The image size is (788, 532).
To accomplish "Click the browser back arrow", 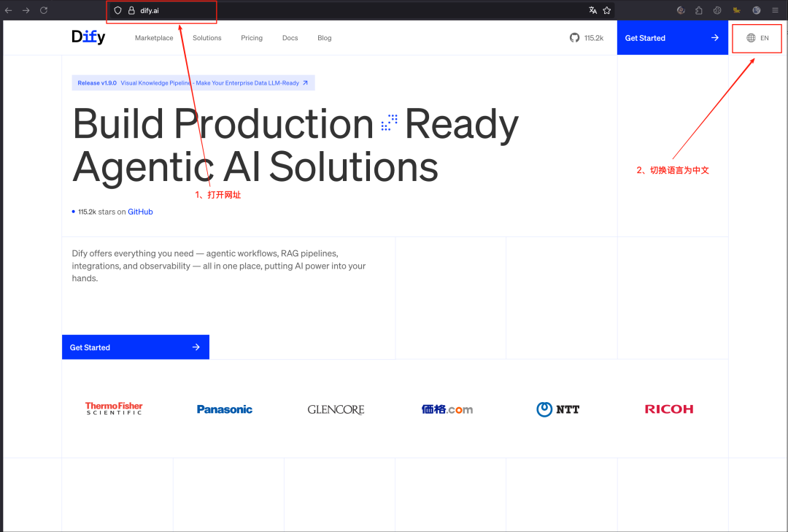I will point(9,10).
